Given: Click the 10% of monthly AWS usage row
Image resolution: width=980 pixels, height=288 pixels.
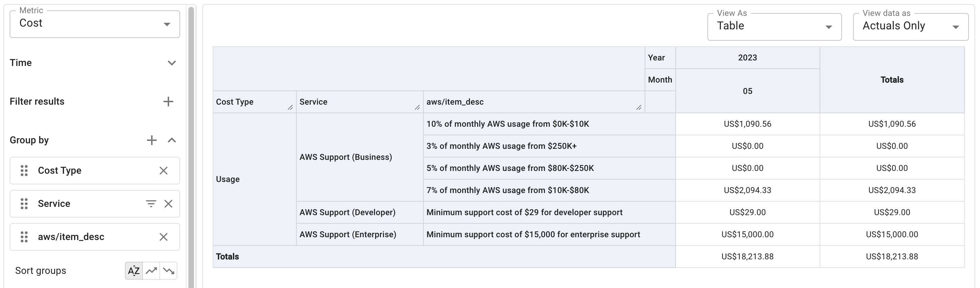Looking at the screenshot, I should (549, 124).
